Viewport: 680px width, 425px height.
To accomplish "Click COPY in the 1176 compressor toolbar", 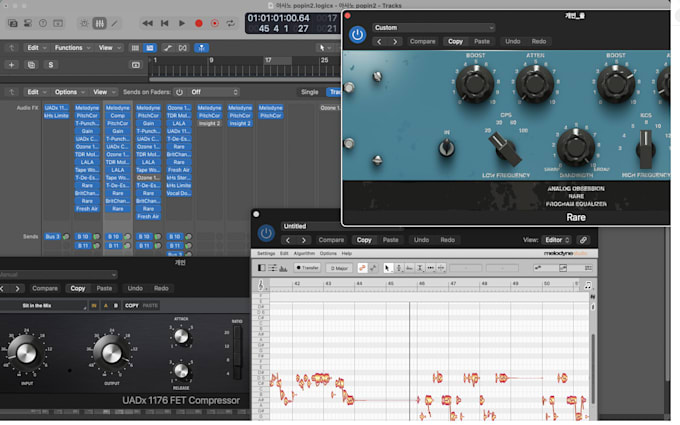I will pyautogui.click(x=132, y=306).
